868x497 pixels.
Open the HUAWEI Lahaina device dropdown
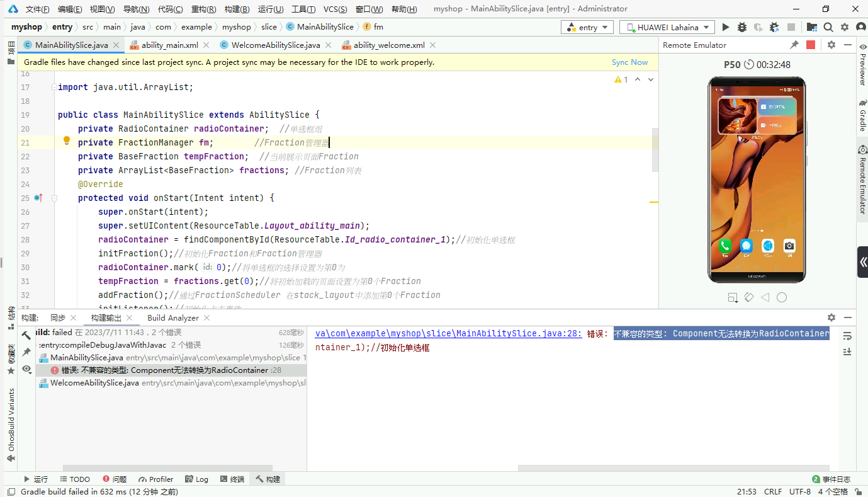[x=667, y=27]
